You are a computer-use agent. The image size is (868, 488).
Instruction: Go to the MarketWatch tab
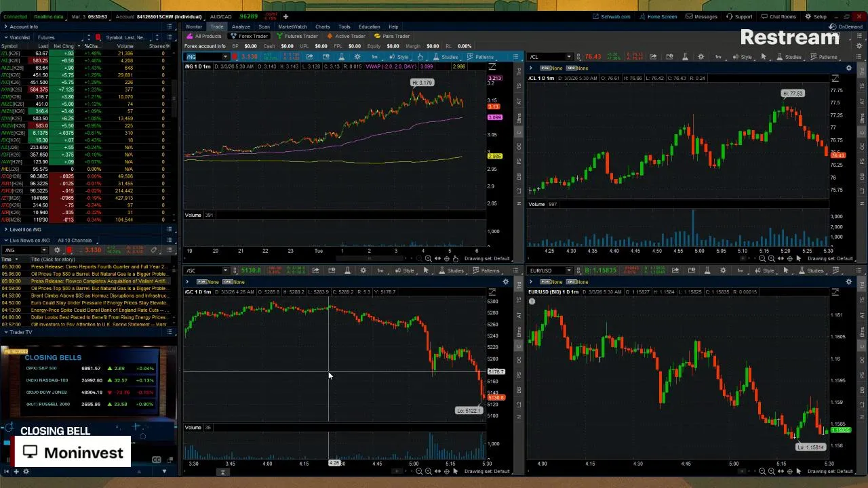(292, 26)
